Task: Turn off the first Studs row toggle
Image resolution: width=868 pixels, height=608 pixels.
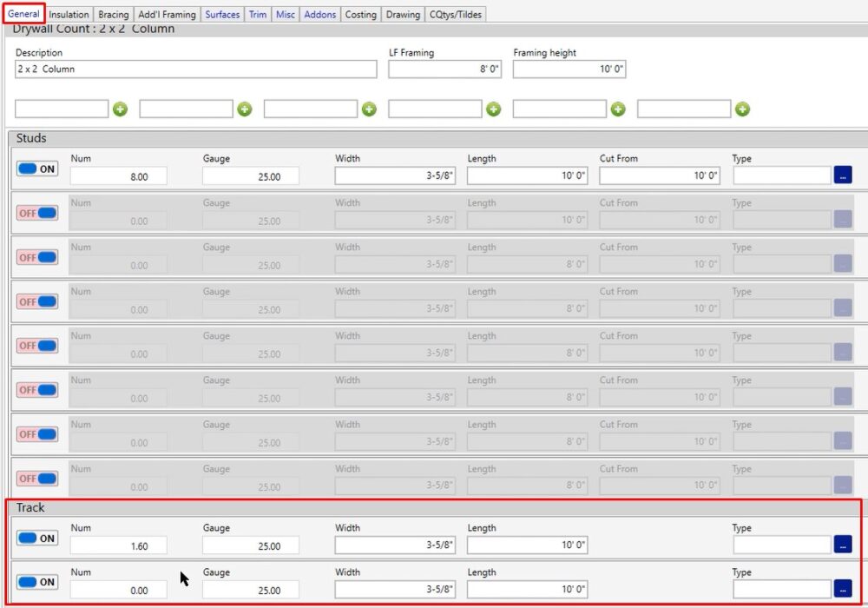Action: (37, 169)
